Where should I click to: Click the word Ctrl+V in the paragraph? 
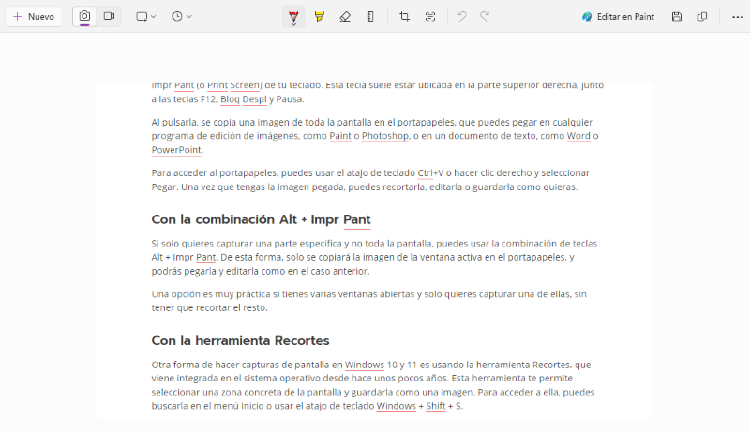430,173
